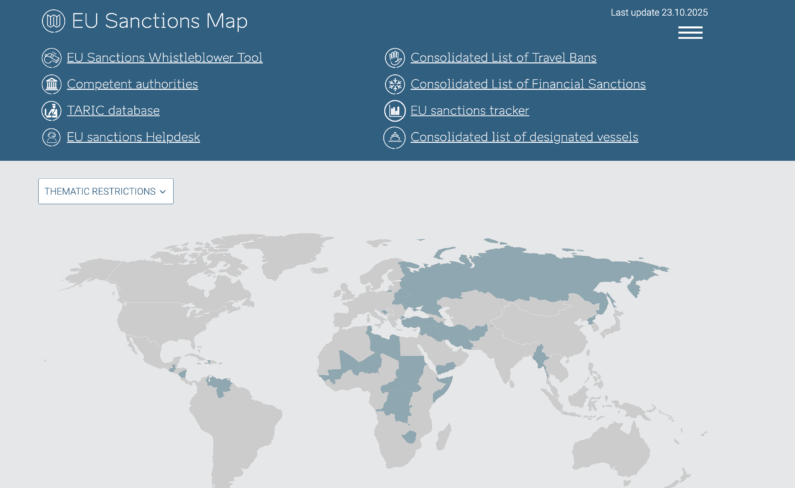Click the Competent authorities building icon
Image resolution: width=795 pixels, height=488 pixels.
pyautogui.click(x=51, y=84)
